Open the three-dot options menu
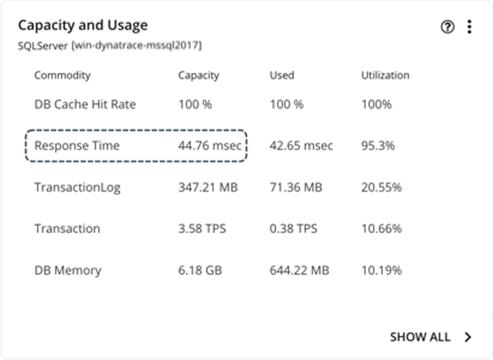Image resolution: width=493 pixels, height=360 pixels. tap(469, 27)
